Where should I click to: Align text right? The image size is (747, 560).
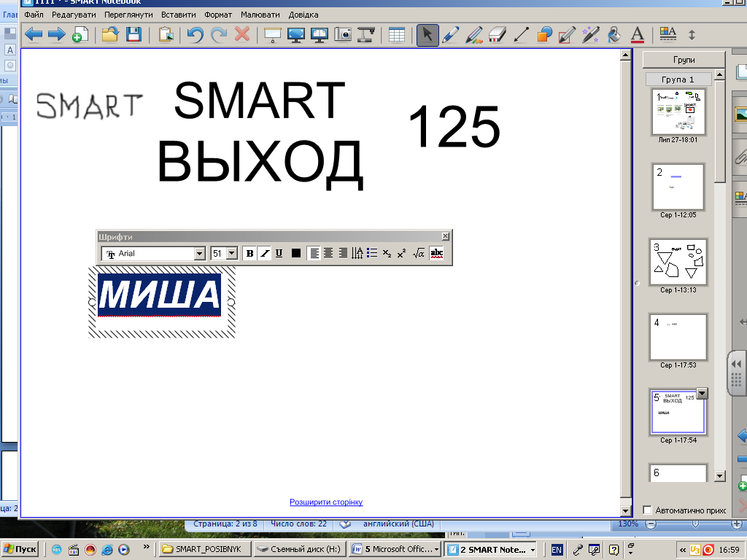point(343,253)
